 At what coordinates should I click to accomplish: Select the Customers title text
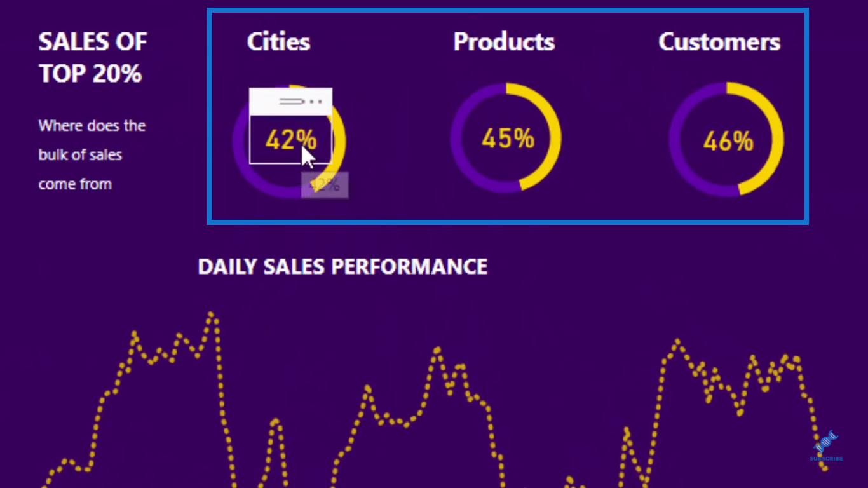[719, 42]
